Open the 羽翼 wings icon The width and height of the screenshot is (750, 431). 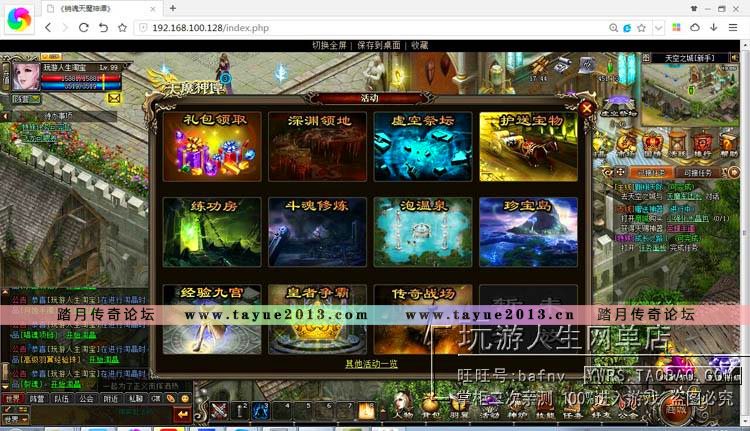tap(459, 407)
